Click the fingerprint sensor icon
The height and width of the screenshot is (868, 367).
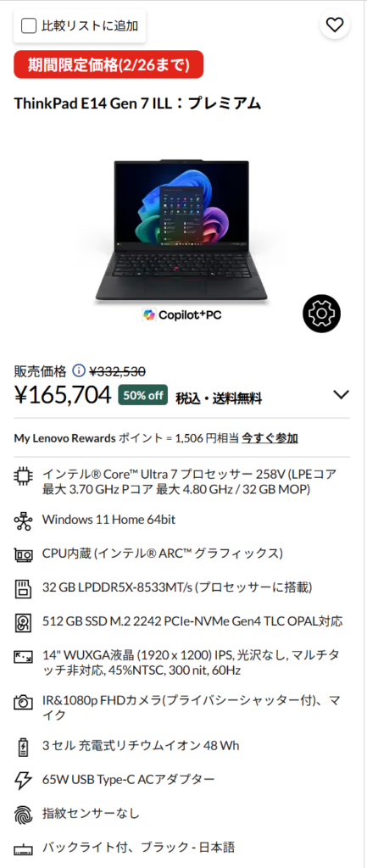point(23,815)
